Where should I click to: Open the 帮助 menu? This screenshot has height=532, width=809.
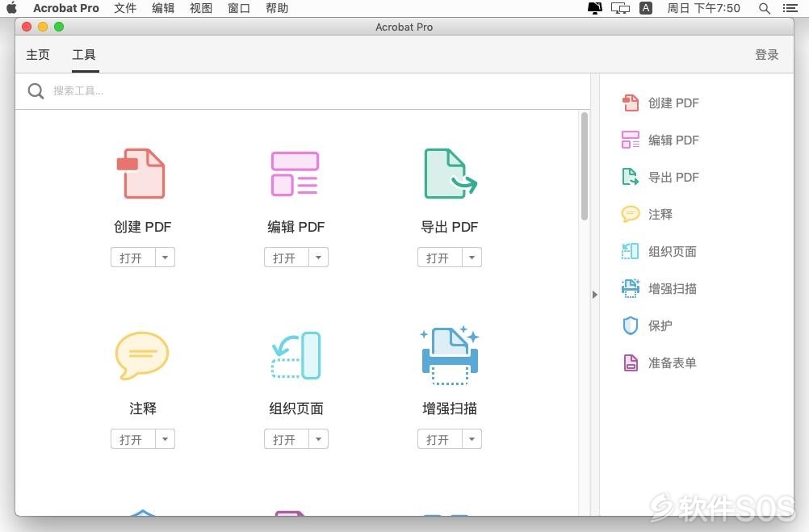[x=277, y=8]
